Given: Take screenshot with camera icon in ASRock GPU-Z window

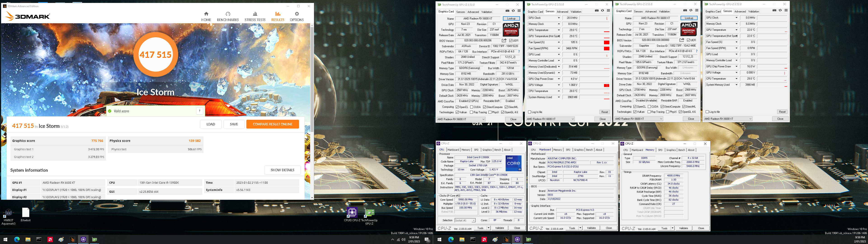Looking at the screenshot, I should (x=507, y=11).
